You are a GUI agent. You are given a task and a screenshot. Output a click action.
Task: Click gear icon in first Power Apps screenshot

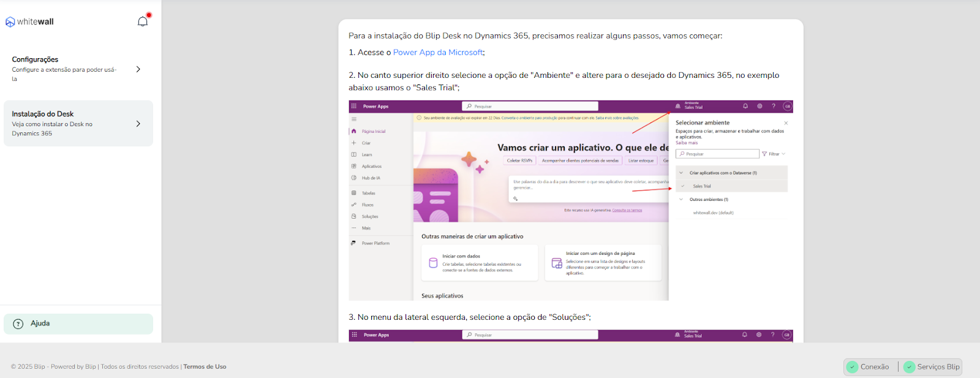(x=759, y=106)
